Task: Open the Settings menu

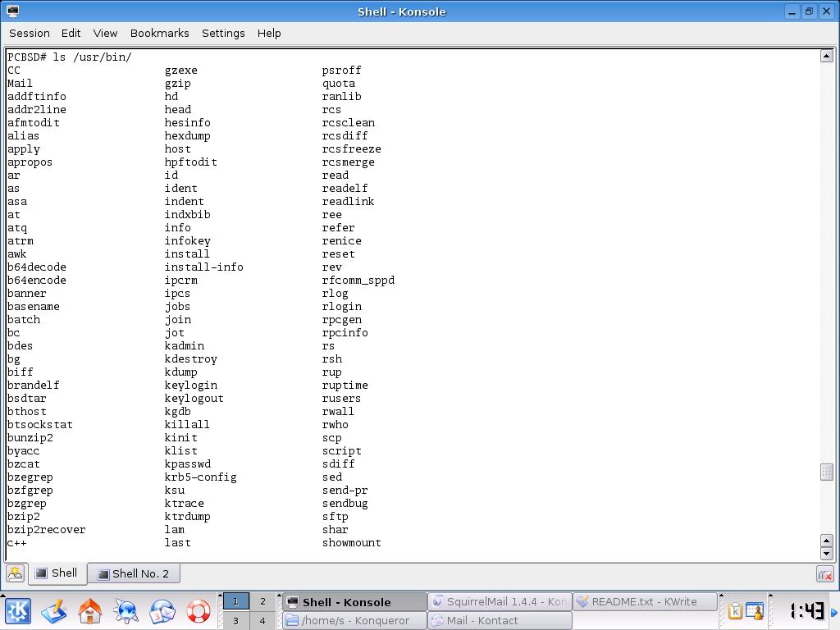Action: click(x=223, y=33)
